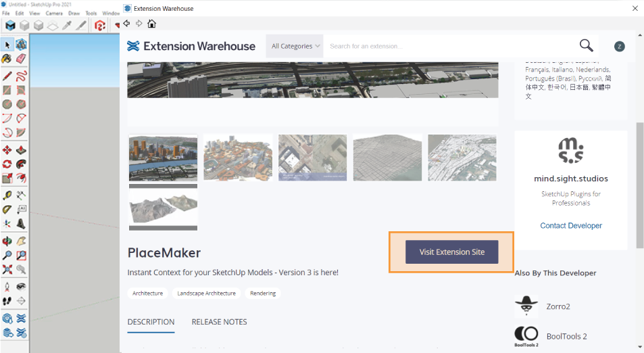
Task: Focus the extension search field
Action: [x=450, y=46]
